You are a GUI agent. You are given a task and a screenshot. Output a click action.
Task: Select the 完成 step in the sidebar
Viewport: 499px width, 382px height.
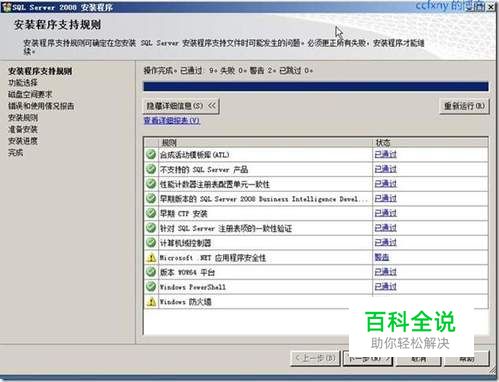(16, 153)
